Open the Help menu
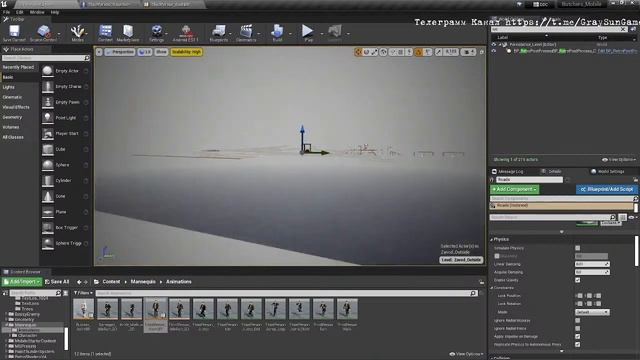Image resolution: width=640 pixels, height=360 pixels. [x=55, y=12]
